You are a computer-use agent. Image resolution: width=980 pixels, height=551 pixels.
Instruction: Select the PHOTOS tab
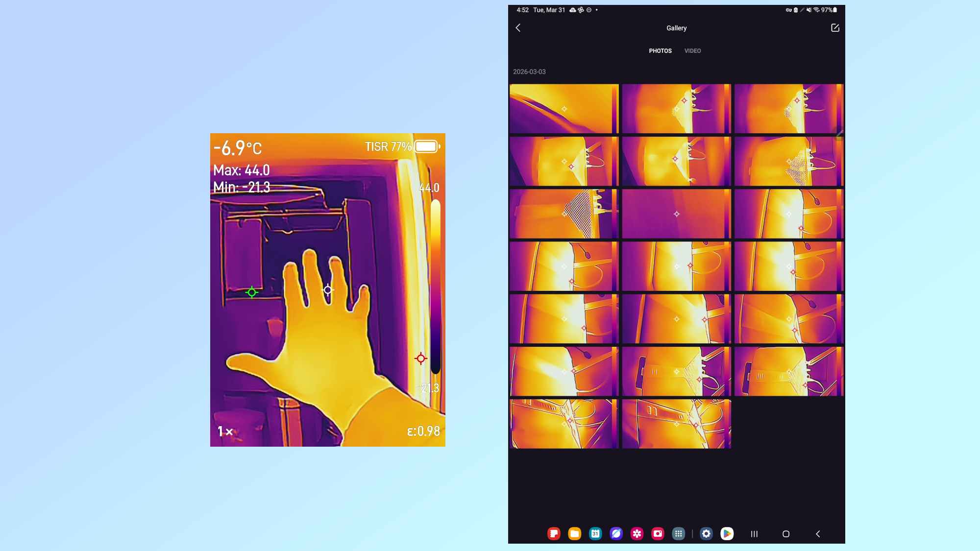click(x=661, y=50)
